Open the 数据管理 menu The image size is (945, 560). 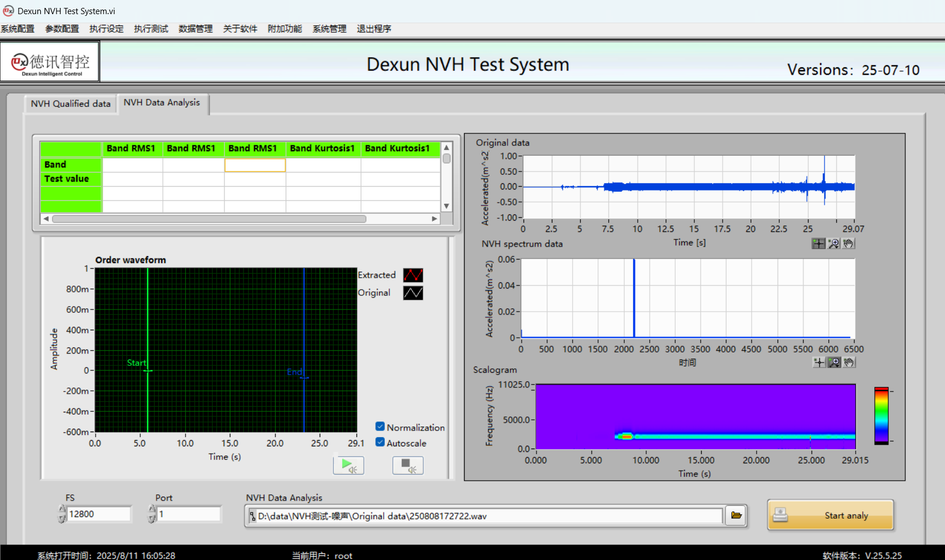[x=195, y=29]
